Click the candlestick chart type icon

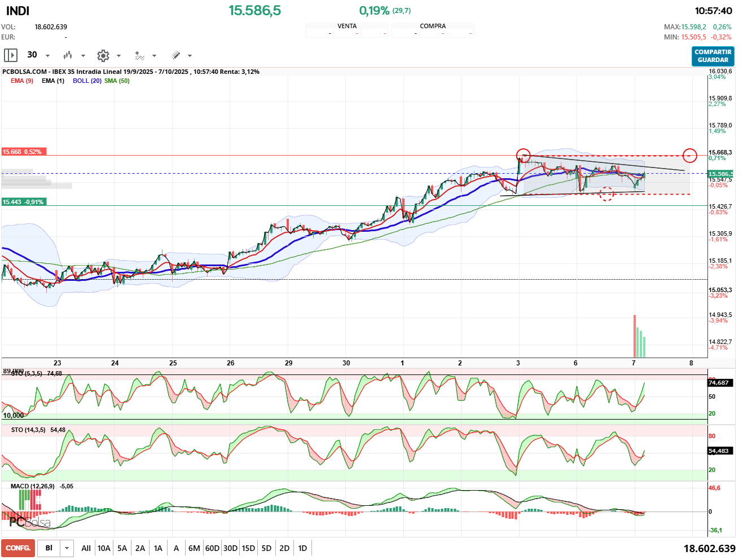68,55
